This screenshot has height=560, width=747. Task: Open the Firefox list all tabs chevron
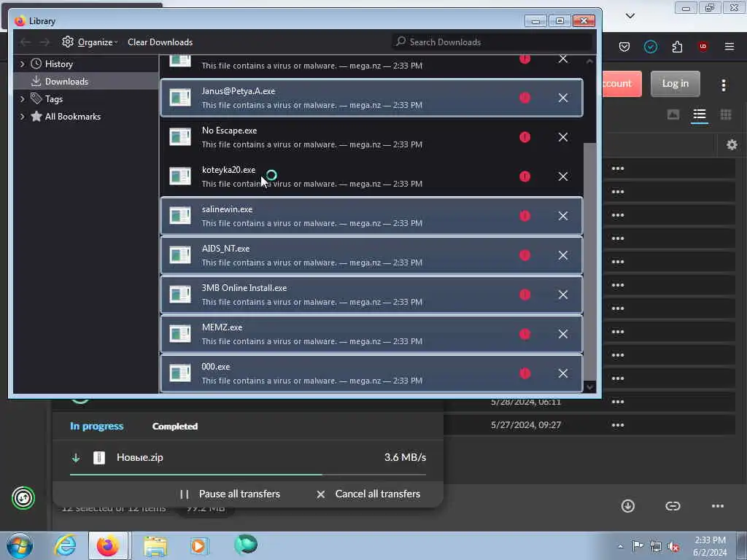pyautogui.click(x=630, y=16)
